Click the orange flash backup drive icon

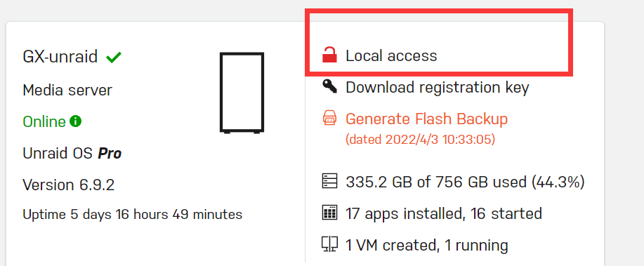tap(329, 119)
